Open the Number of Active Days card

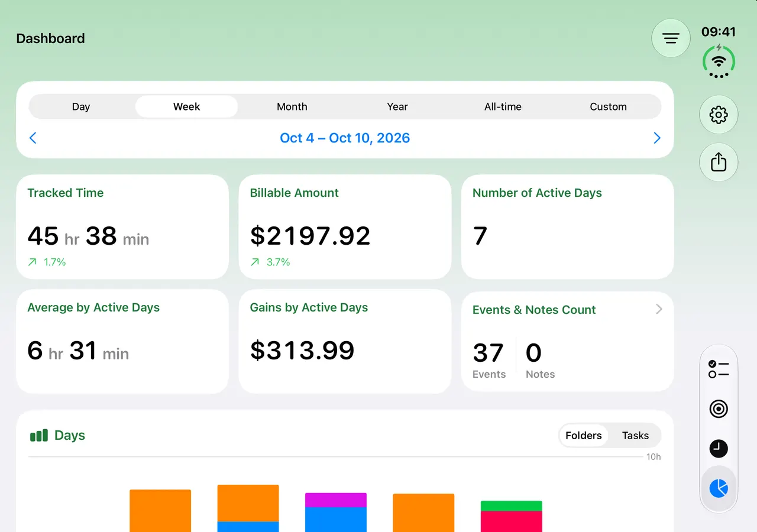(568, 227)
